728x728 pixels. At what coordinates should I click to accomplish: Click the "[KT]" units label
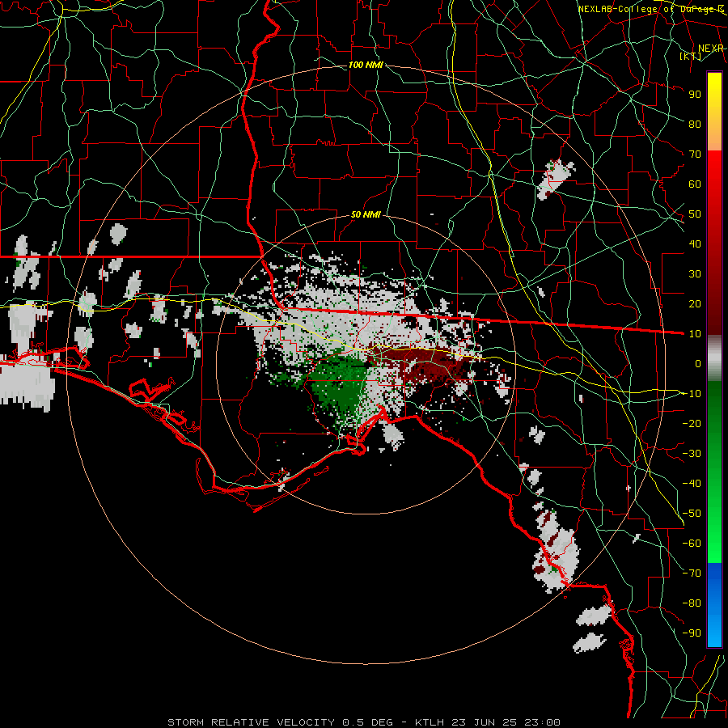[690, 56]
